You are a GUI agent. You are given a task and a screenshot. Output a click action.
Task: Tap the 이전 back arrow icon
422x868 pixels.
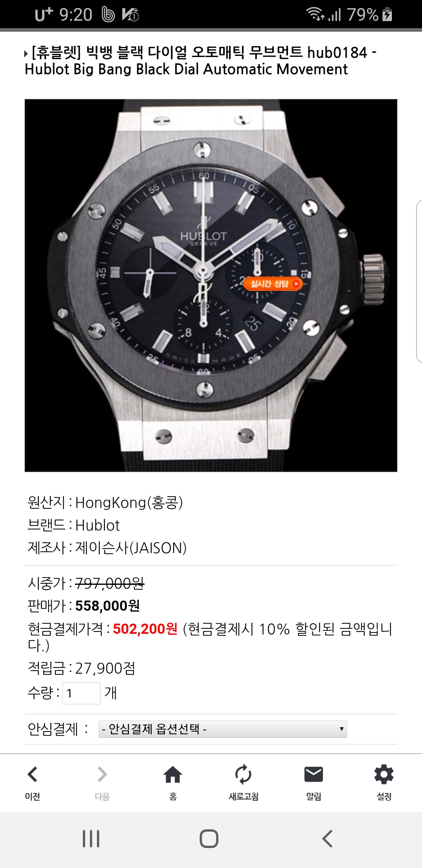click(x=32, y=774)
